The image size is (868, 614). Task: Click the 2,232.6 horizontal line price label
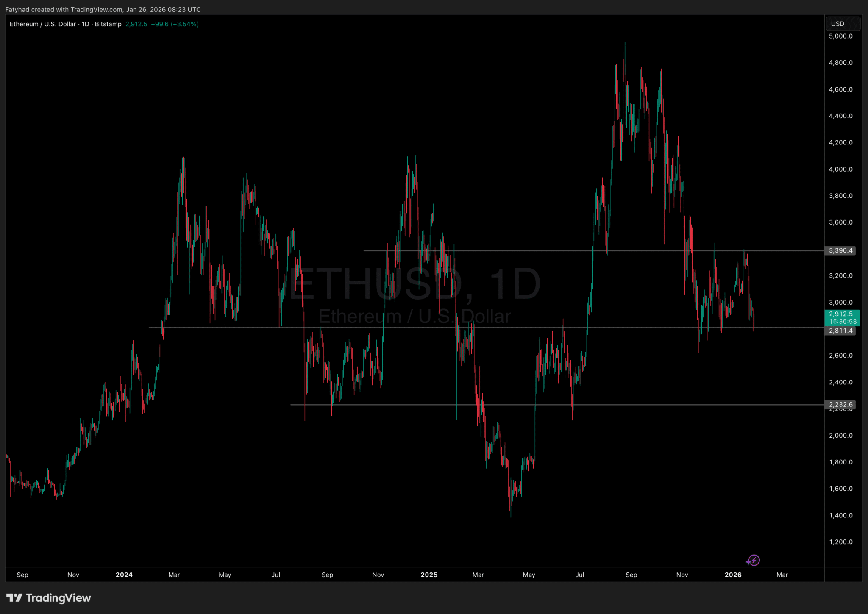point(840,404)
